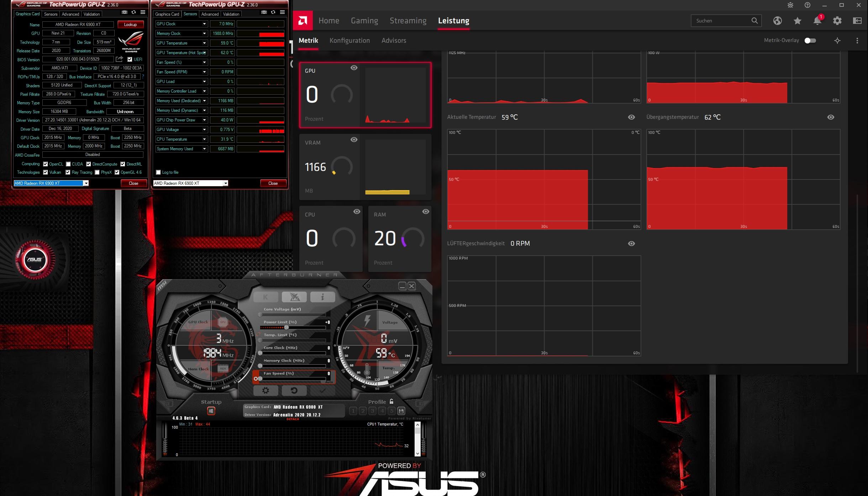Enable Log to file checkbox in GPU-Z
868x496 pixels.
[x=158, y=172]
